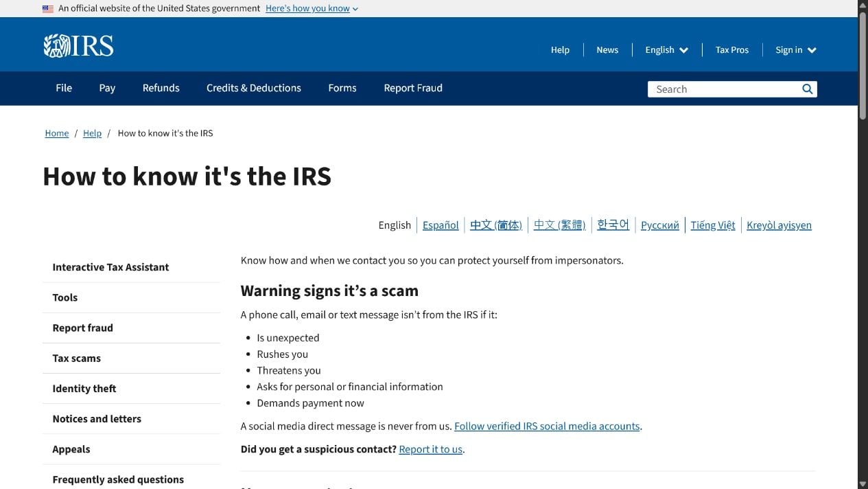Open Frequently asked questions sidebar item
The width and height of the screenshot is (868, 489).
click(131, 479)
